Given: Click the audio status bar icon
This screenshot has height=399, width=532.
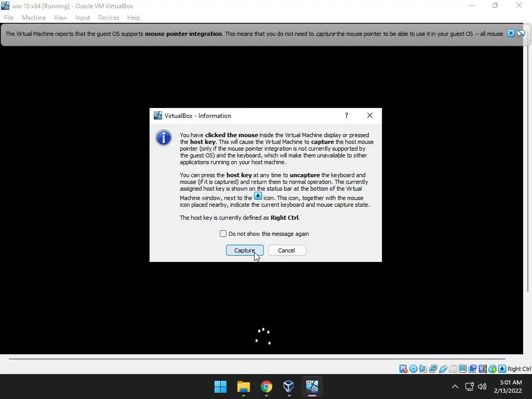Looking at the screenshot, I should coord(423,369).
